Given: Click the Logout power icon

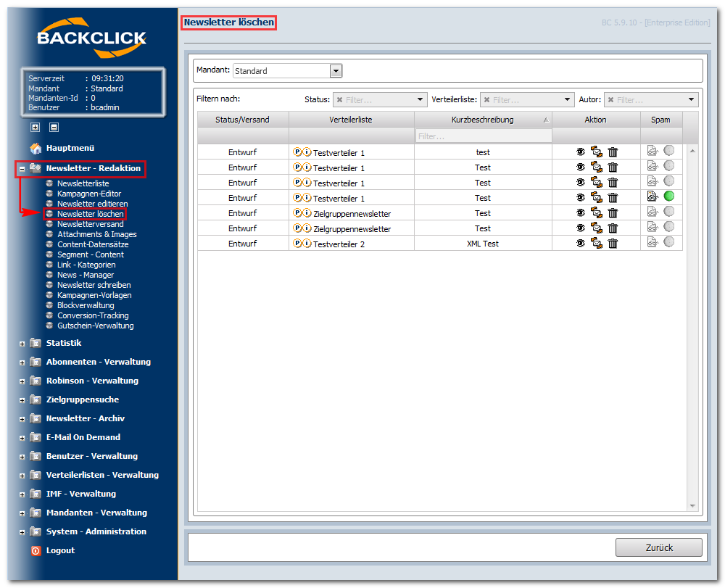Looking at the screenshot, I should coord(36,550).
